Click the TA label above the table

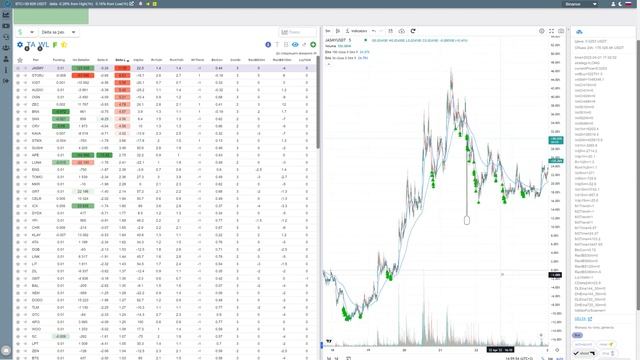(x=31, y=44)
